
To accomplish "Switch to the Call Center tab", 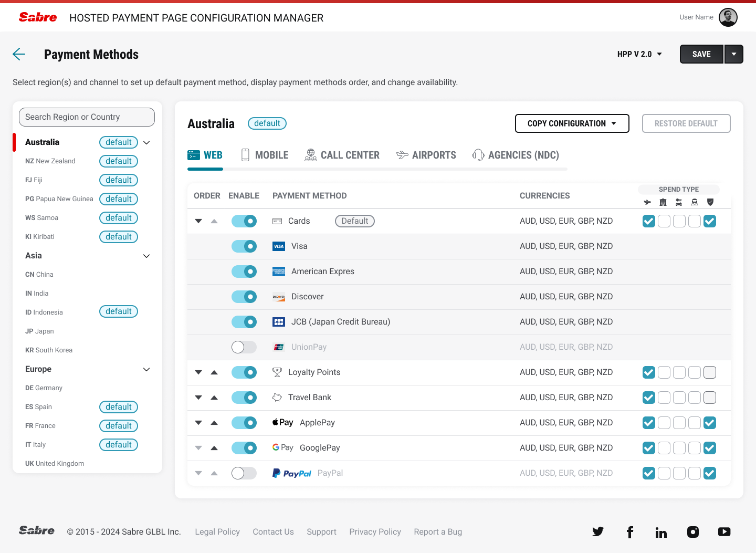I will point(342,155).
